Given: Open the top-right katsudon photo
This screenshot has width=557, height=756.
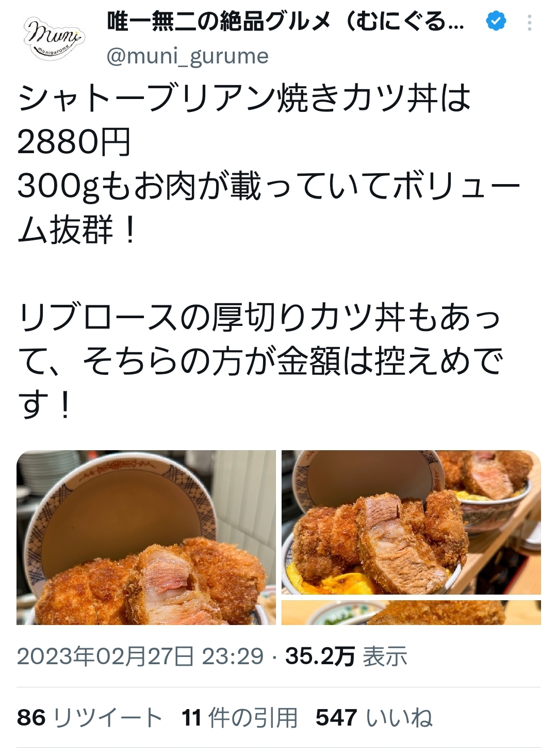Looking at the screenshot, I should tap(411, 522).
